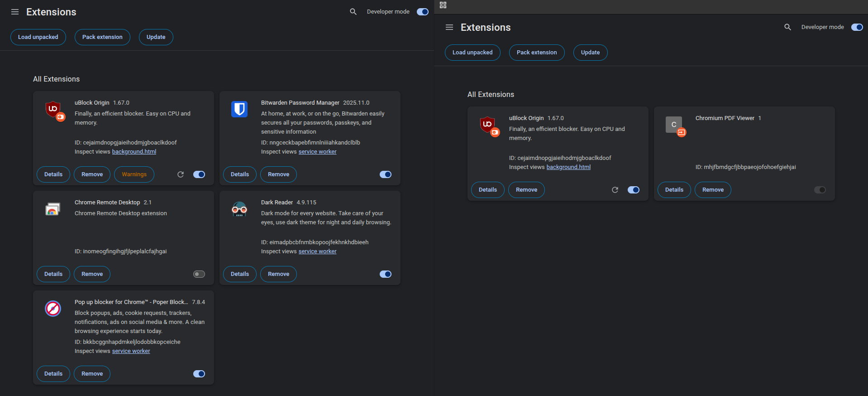The image size is (868, 396).
Task: Enable the Chrome Remote Desktop extension
Action: [x=199, y=274]
